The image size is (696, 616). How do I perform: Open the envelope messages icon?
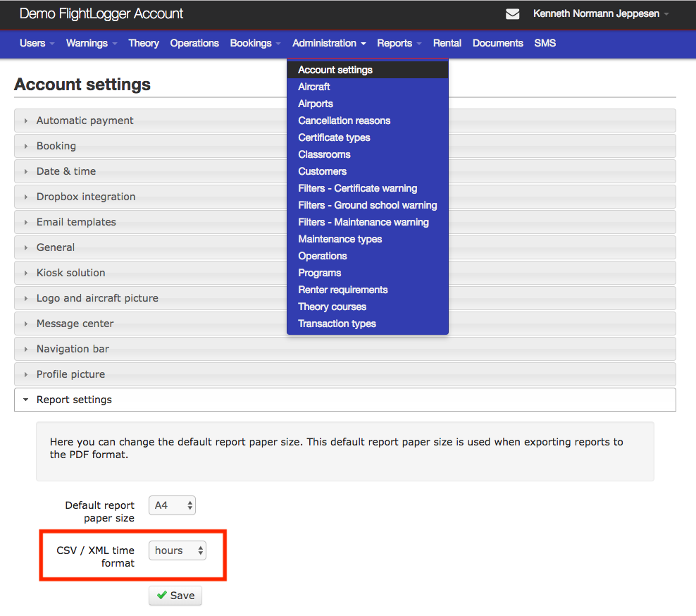pyautogui.click(x=512, y=14)
